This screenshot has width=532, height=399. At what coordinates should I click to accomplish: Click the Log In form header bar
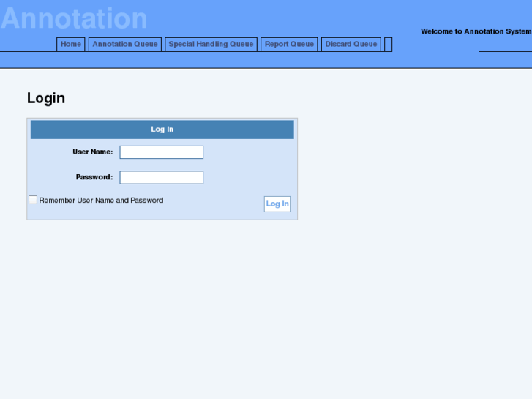pyautogui.click(x=162, y=130)
